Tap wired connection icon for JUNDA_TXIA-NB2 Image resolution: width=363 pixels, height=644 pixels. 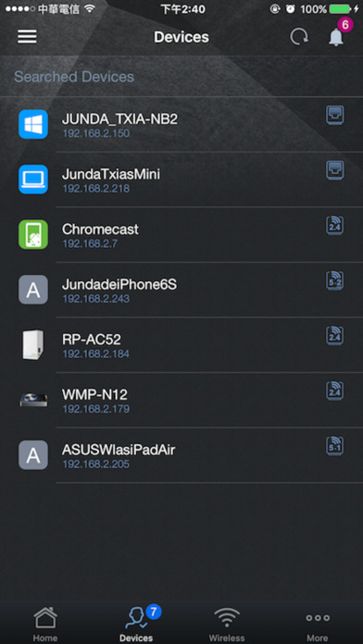point(335,115)
